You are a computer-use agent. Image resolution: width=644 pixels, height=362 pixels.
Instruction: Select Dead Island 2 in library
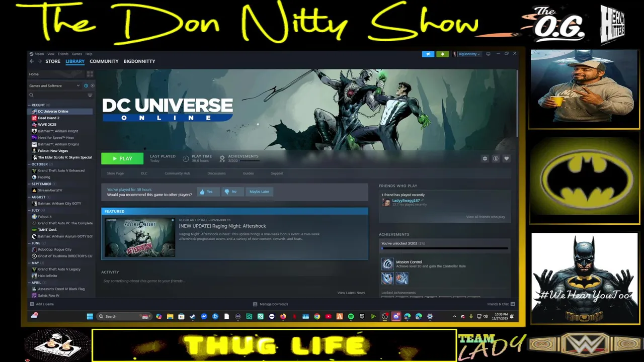(x=48, y=118)
